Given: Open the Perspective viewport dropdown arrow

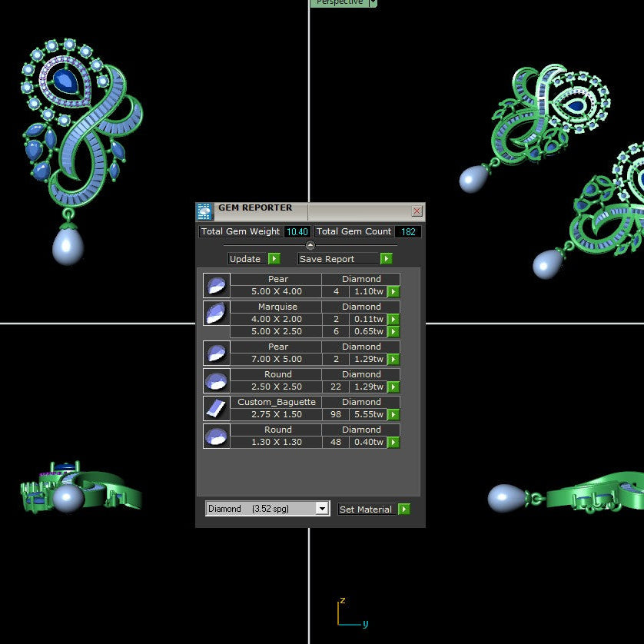Looking at the screenshot, I should [372, 3].
